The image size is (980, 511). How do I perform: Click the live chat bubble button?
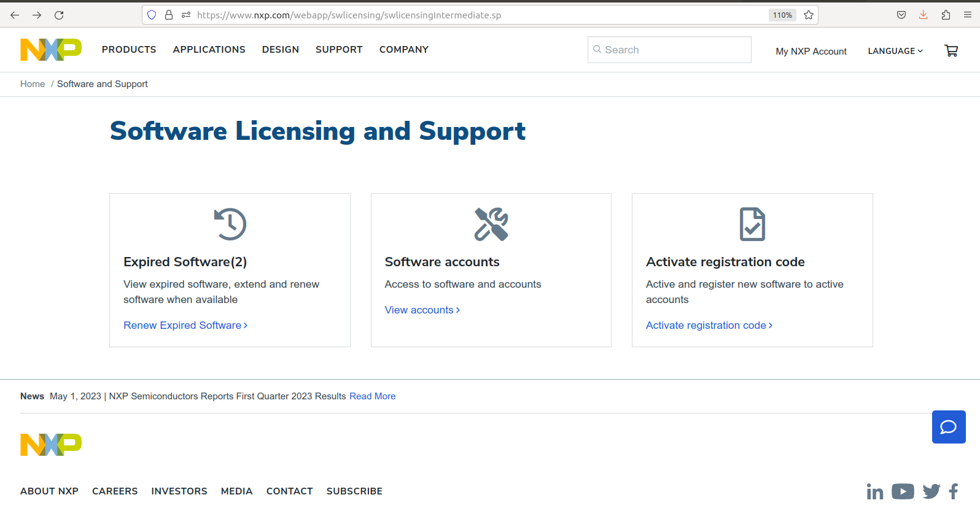948,427
